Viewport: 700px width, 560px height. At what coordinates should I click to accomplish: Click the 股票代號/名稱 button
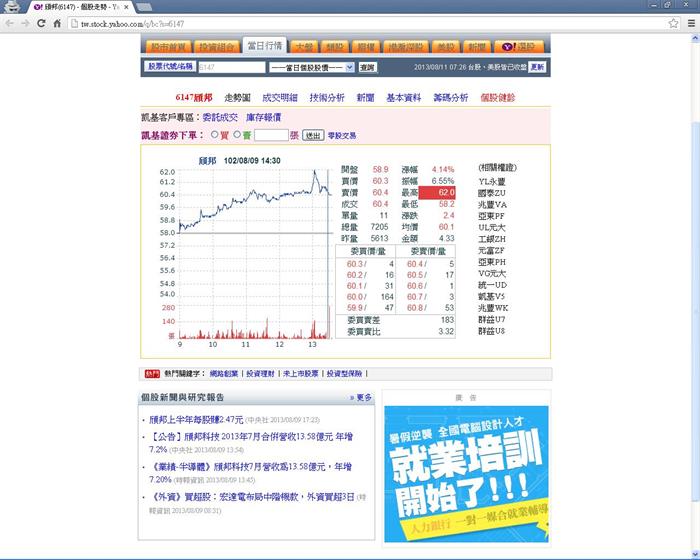tap(170, 66)
